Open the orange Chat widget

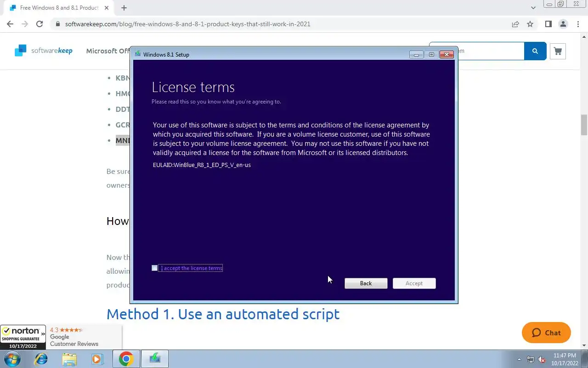pyautogui.click(x=546, y=333)
